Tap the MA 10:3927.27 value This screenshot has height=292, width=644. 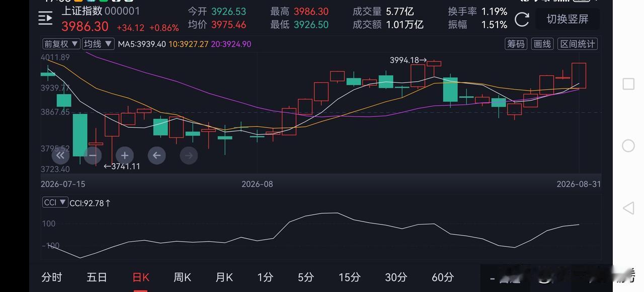pyautogui.click(x=189, y=44)
